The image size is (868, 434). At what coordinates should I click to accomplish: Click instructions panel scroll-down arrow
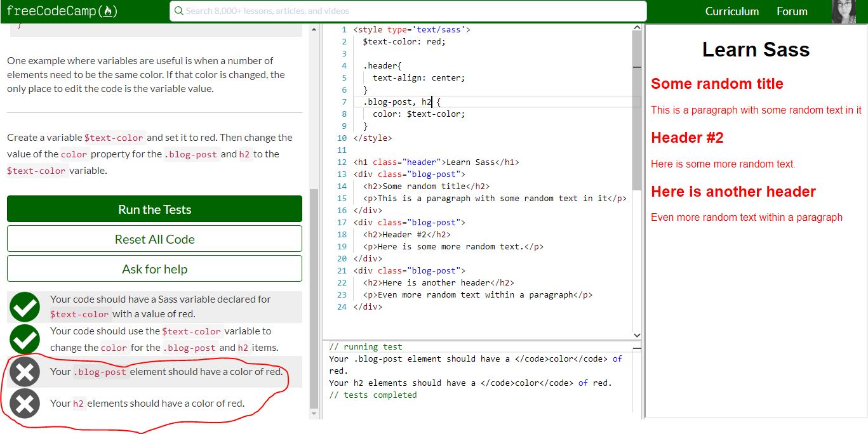tap(313, 414)
